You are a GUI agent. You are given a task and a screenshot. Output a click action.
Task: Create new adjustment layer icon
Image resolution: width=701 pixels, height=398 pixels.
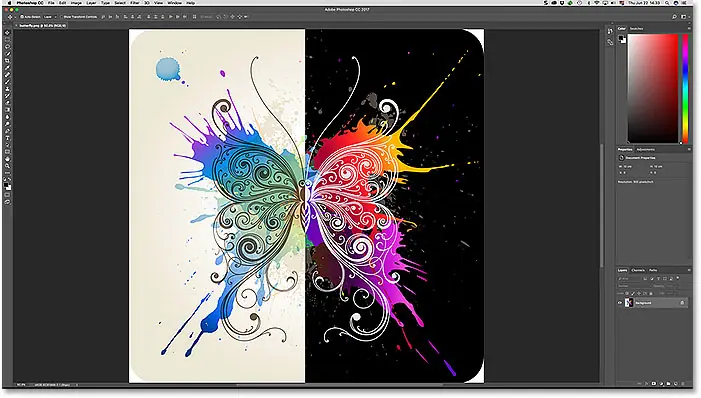(662, 383)
